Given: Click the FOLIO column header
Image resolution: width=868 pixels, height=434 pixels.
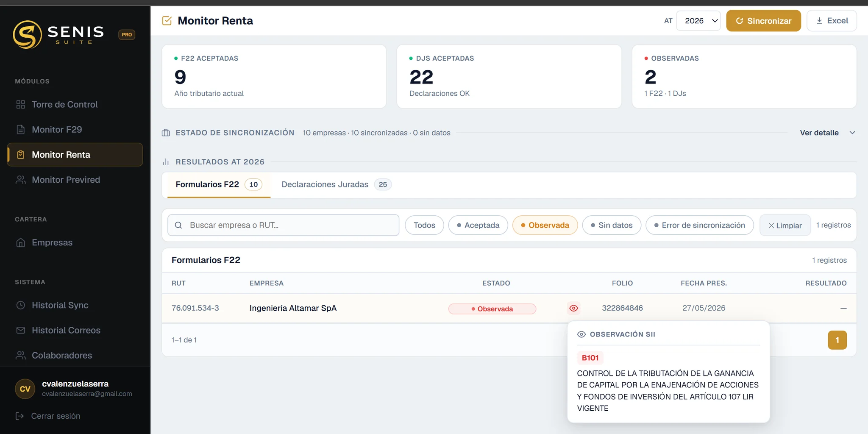Looking at the screenshot, I should 622,283.
